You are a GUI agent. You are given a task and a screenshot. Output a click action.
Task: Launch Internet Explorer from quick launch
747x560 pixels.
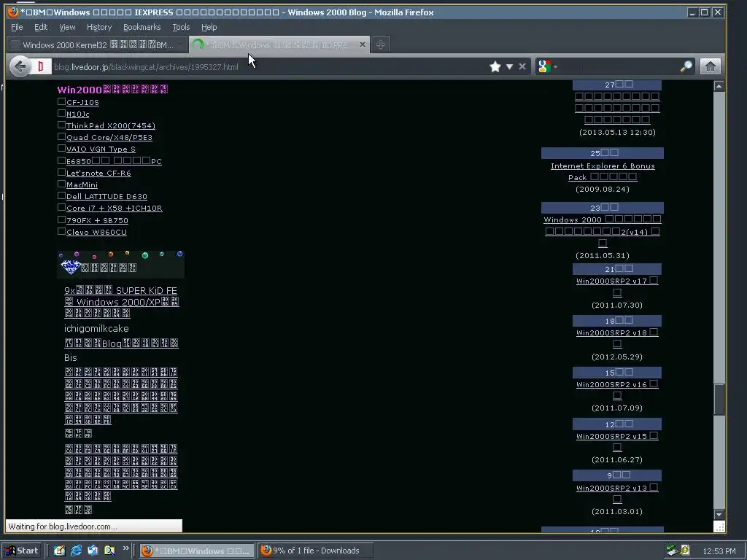point(76,551)
